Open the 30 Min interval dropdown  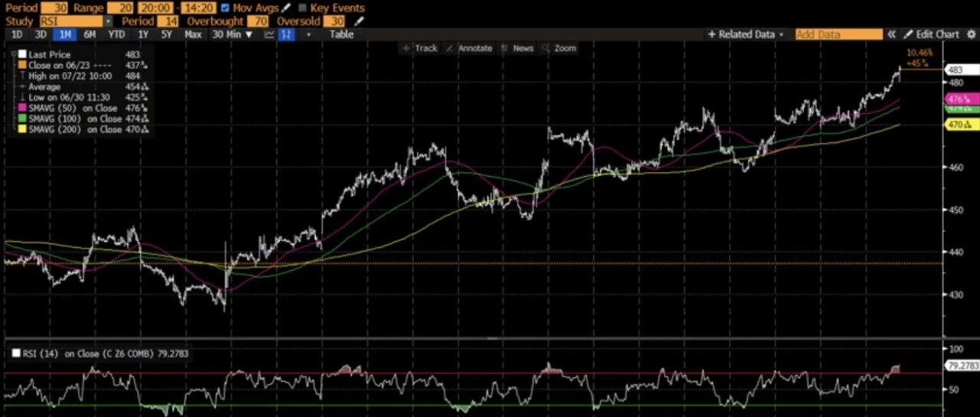click(231, 34)
